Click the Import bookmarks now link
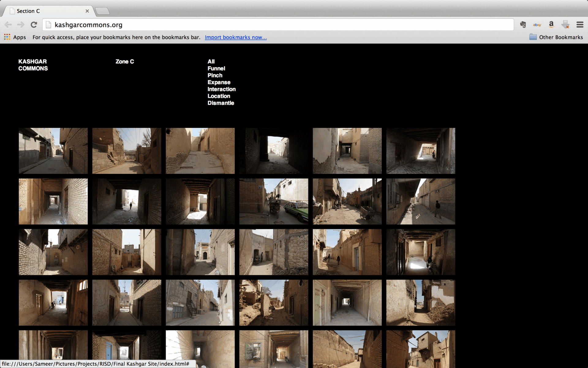The width and height of the screenshot is (588, 368). pyautogui.click(x=236, y=37)
